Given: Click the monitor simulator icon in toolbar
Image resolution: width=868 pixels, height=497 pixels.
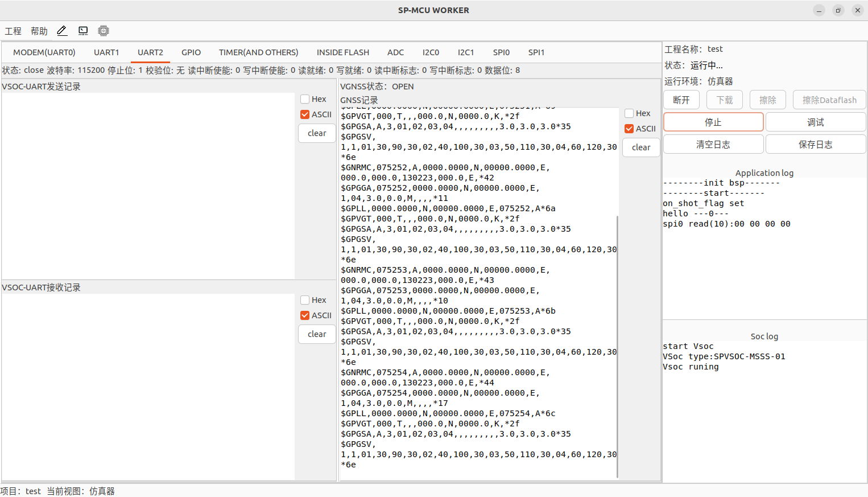Looking at the screenshot, I should coord(83,31).
